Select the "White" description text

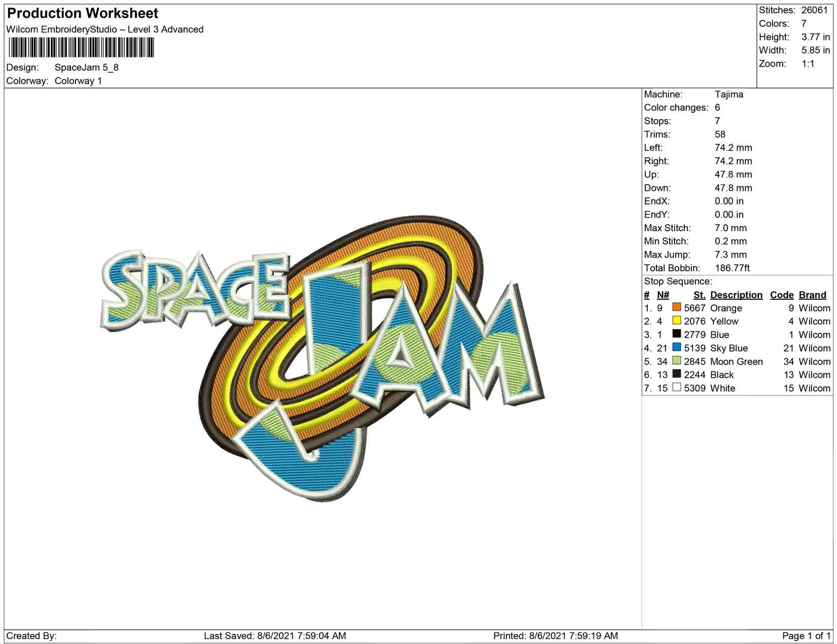tap(723, 388)
